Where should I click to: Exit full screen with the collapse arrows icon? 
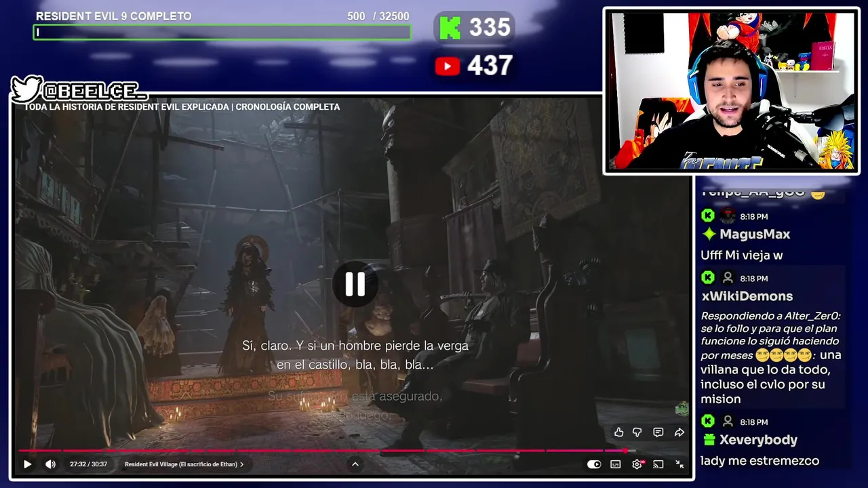pos(679,464)
